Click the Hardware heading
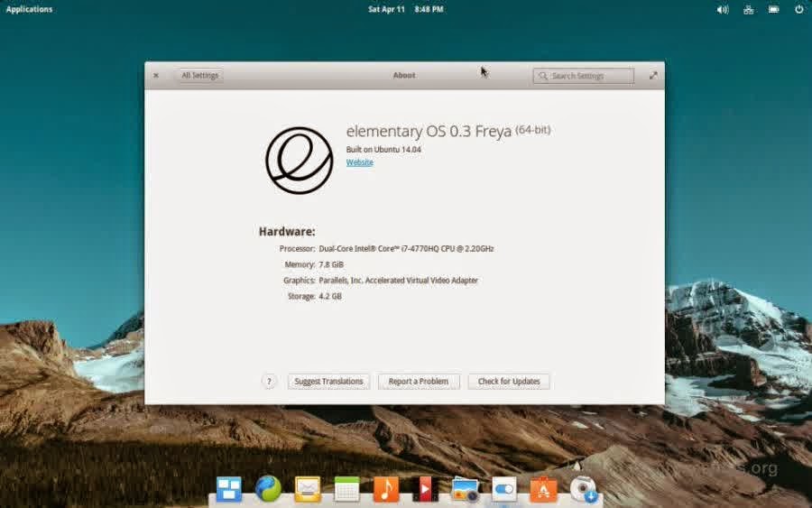Screen dimensions: 812x508 [x=287, y=232]
